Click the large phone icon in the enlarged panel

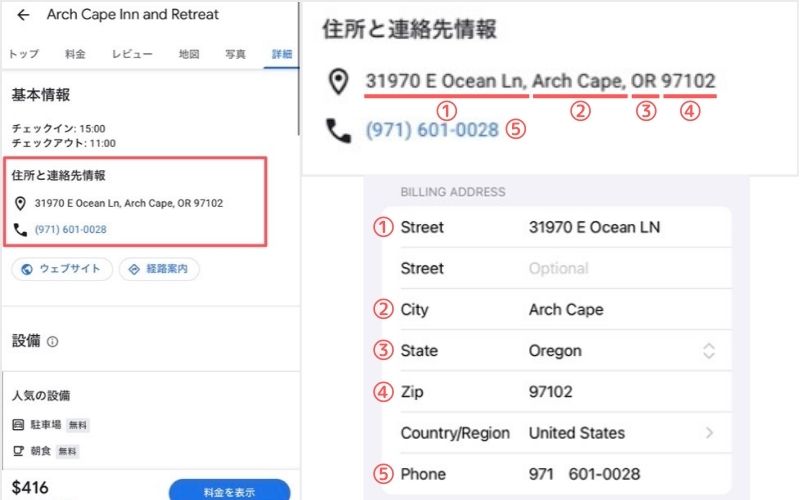338,130
